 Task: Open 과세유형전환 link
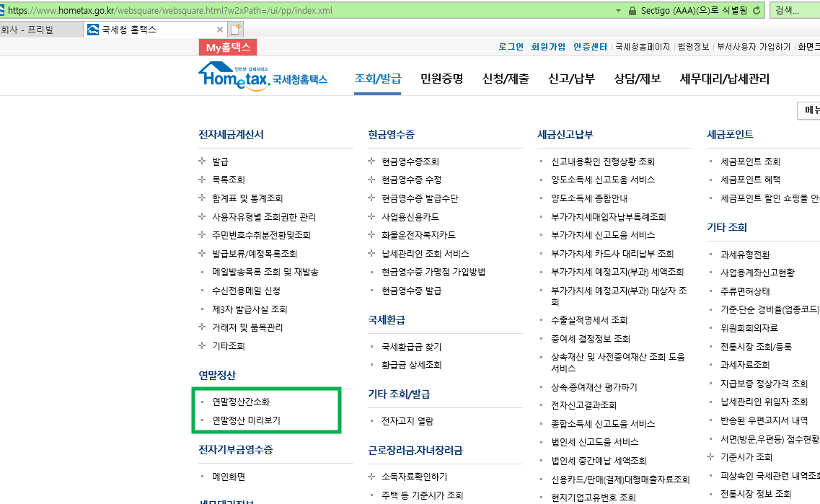745,255
